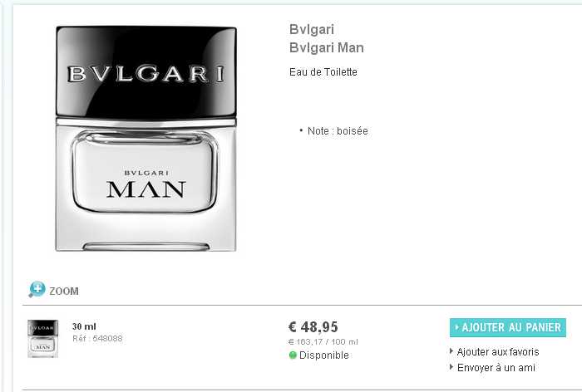Click the Note : boisée bullet item
Screen dimensions: 582x392
(333, 131)
